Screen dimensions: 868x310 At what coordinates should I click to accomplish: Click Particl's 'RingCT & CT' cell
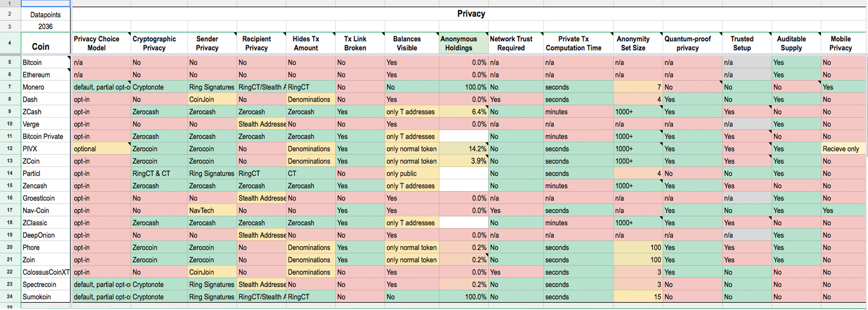pyautogui.click(x=159, y=173)
